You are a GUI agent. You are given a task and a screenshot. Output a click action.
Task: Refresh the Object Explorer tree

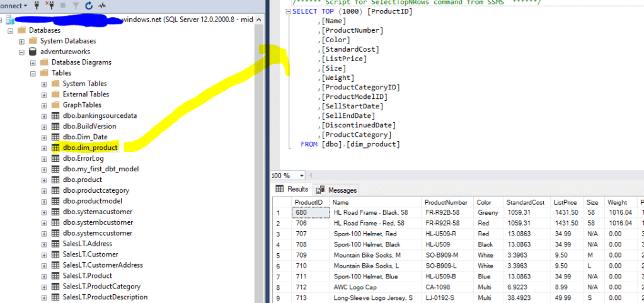[x=88, y=6]
